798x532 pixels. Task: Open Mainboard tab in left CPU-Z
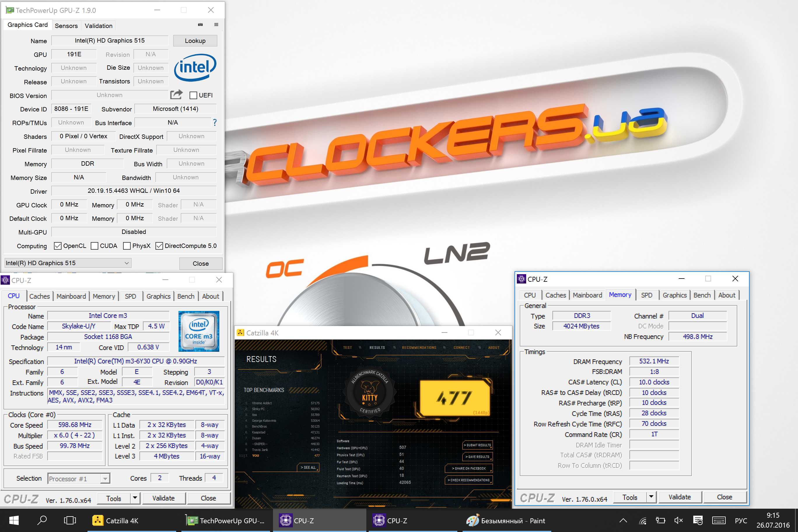pos(71,296)
